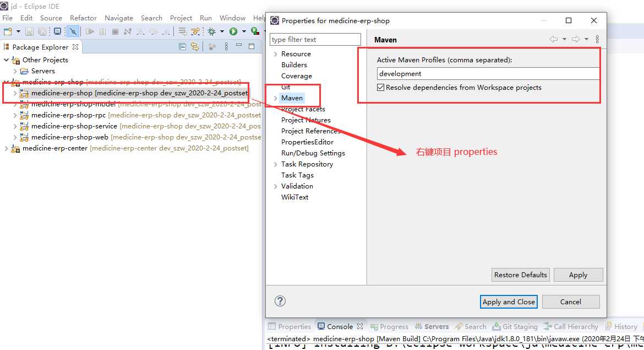Image resolution: width=644 pixels, height=350 pixels.
Task: Expand the Task Repository node
Action: tap(276, 164)
